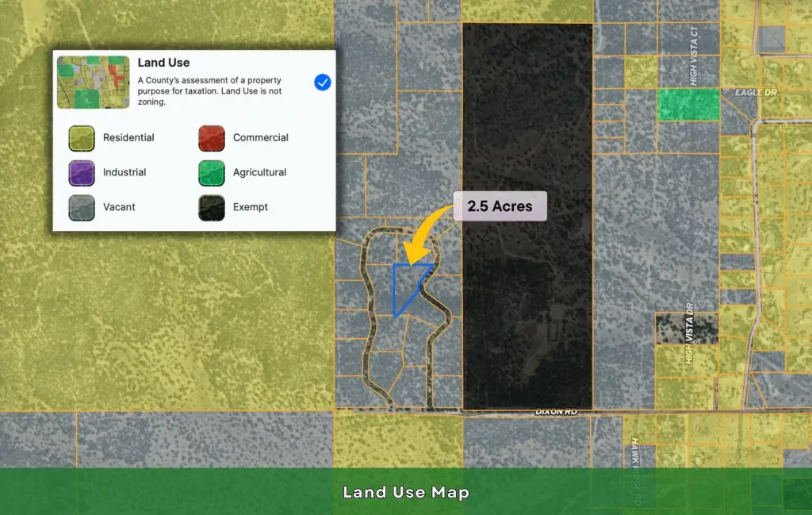Click the large black exempt parcel
The height and width of the screenshot is (515, 812).
click(x=527, y=217)
